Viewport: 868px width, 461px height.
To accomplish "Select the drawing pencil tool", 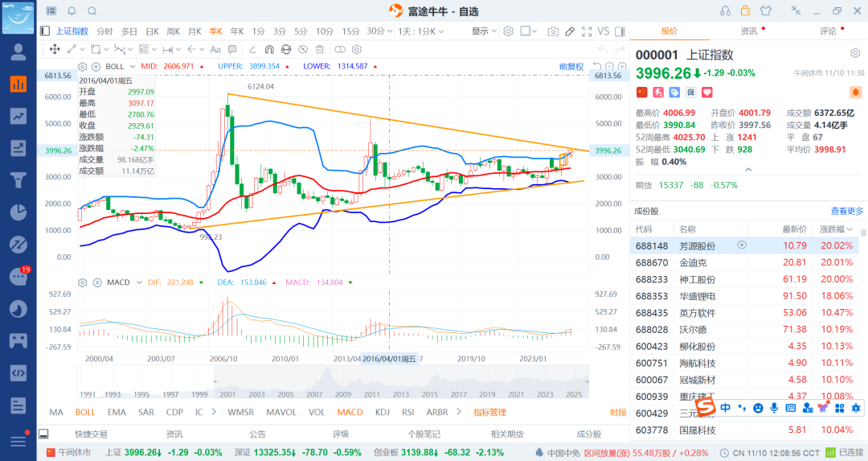I will pyautogui.click(x=570, y=31).
